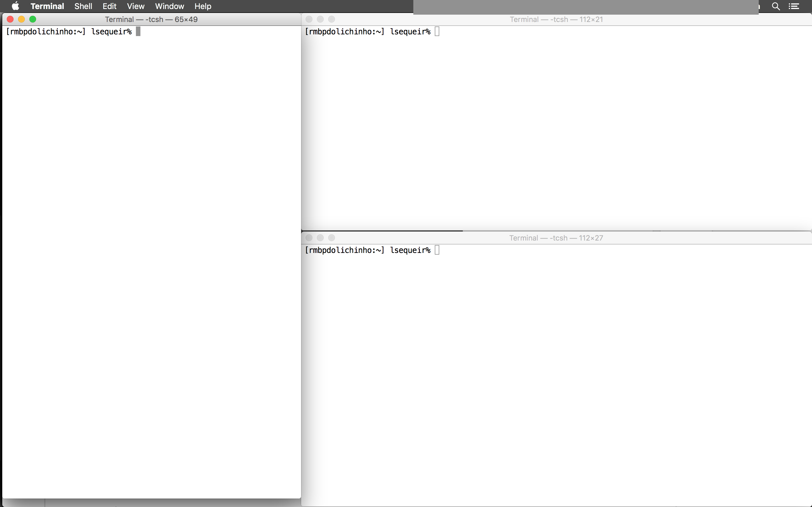Open the Apple menu
Viewport: 812px width, 507px height.
click(x=16, y=6)
